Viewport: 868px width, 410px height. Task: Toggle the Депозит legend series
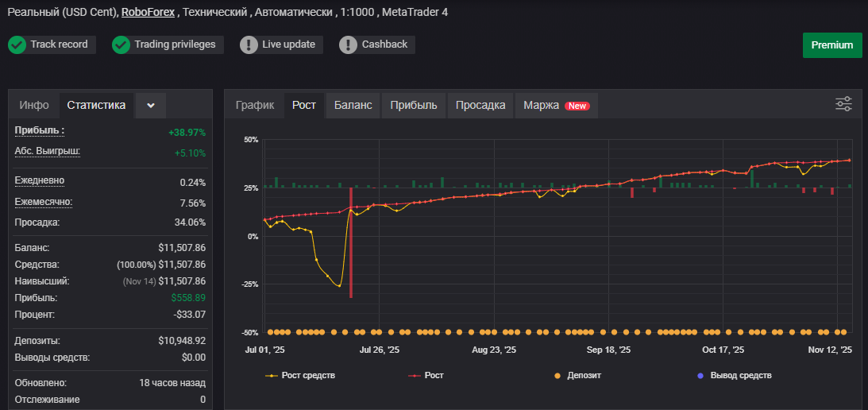(x=577, y=376)
